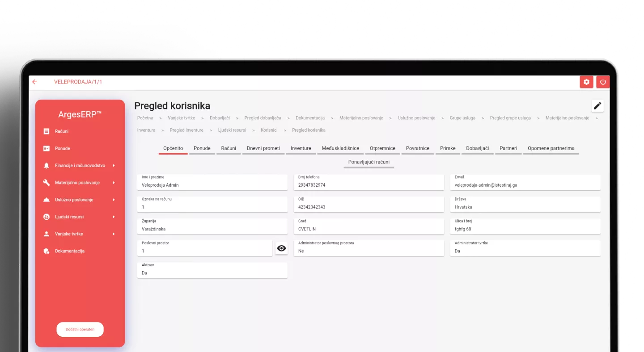
Task: Switch to the Dnevni prometi tab
Action: click(x=263, y=148)
